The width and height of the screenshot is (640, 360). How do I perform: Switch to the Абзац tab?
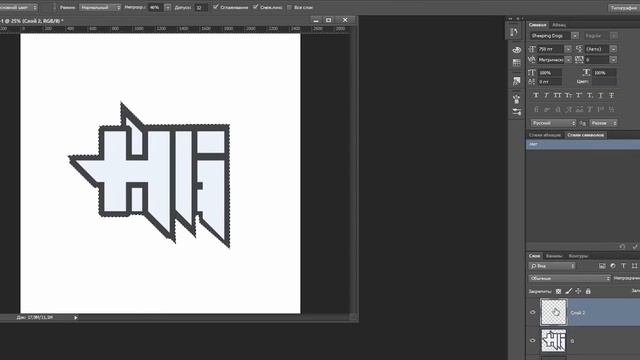pos(559,25)
